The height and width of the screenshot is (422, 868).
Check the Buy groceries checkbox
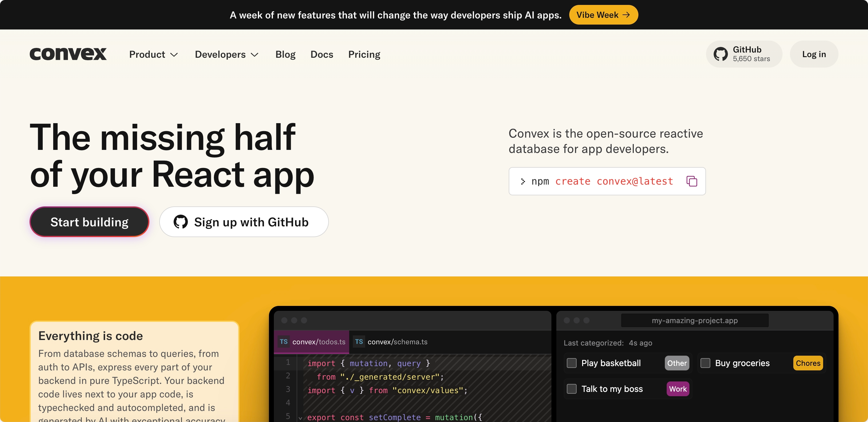705,363
